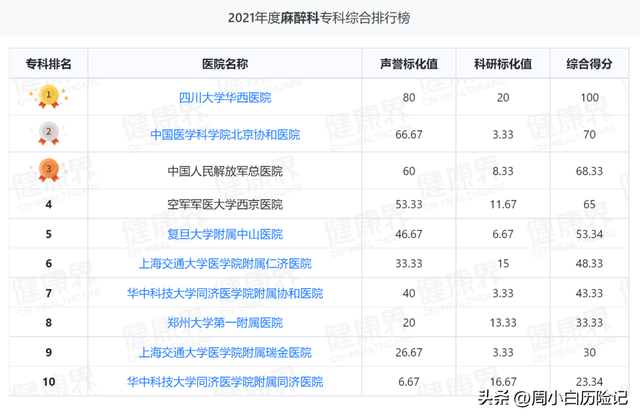Click reputation value 26.67
Image resolution: width=640 pixels, height=418 pixels.
409,352
